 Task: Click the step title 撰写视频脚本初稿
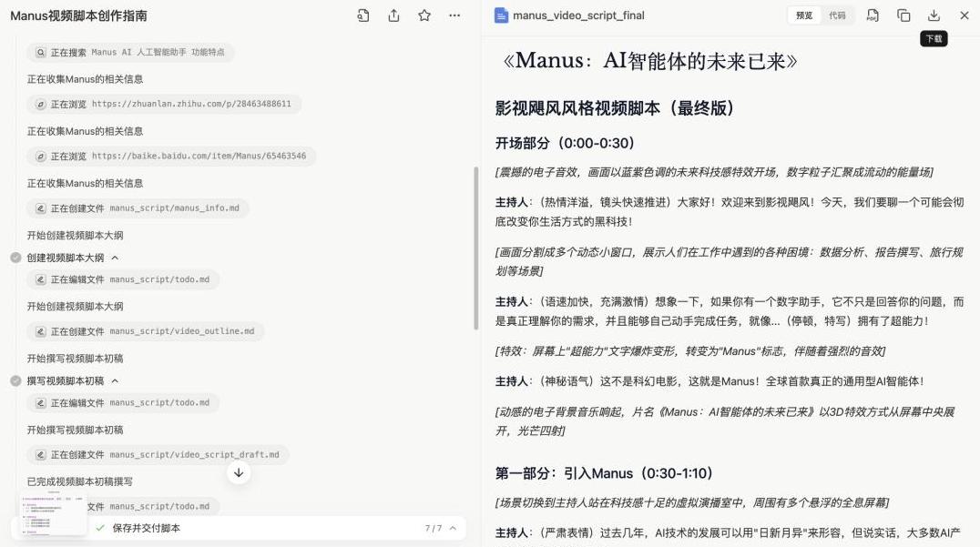coord(65,381)
